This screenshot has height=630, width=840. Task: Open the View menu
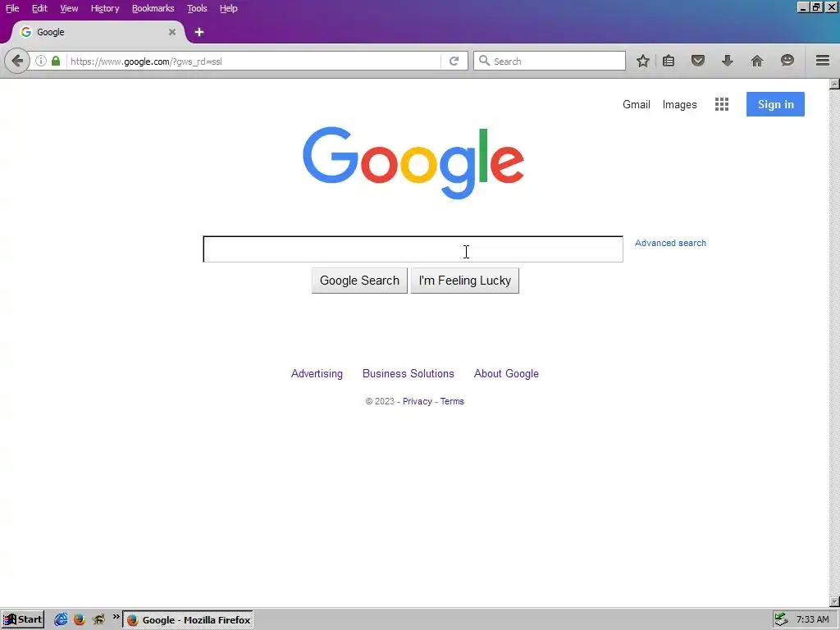pyautogui.click(x=69, y=8)
